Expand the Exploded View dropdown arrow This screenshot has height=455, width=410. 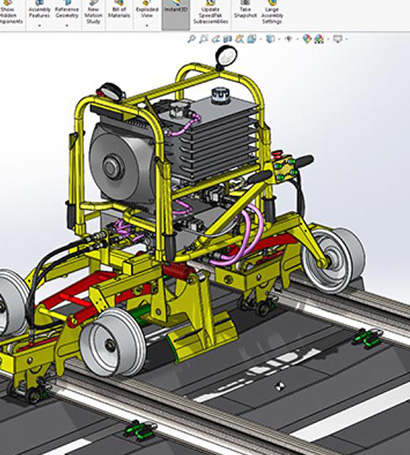pyautogui.click(x=147, y=25)
